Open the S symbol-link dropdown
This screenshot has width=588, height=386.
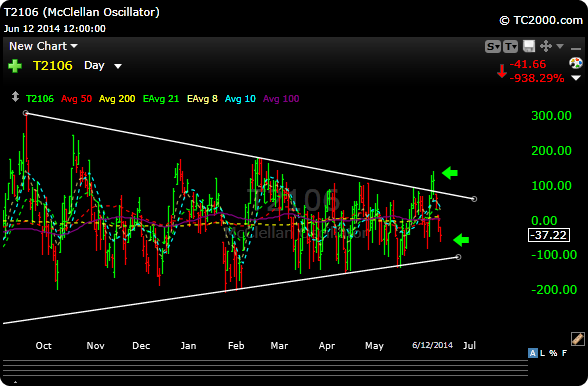coord(493,47)
